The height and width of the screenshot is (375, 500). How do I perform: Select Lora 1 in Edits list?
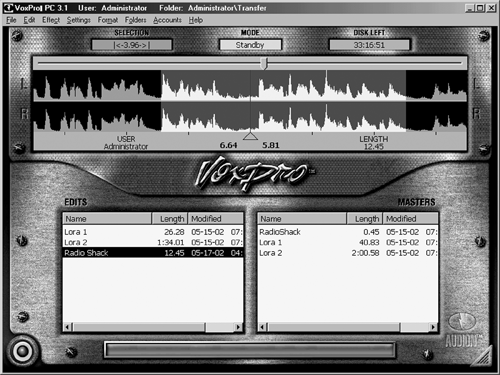coord(153,232)
